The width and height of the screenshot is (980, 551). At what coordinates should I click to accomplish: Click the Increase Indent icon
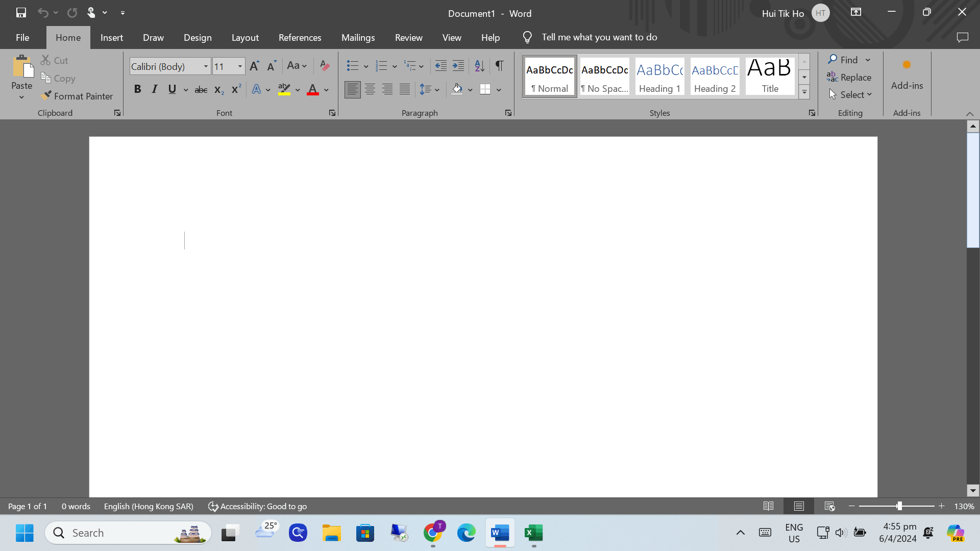click(x=458, y=65)
